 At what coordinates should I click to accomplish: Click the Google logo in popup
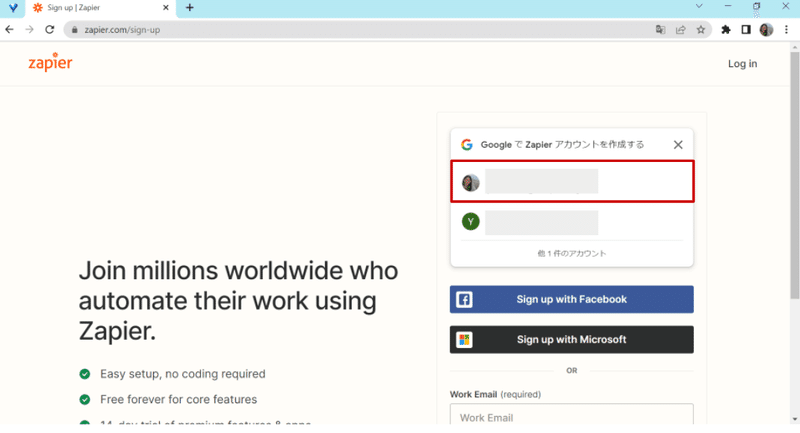pos(466,144)
